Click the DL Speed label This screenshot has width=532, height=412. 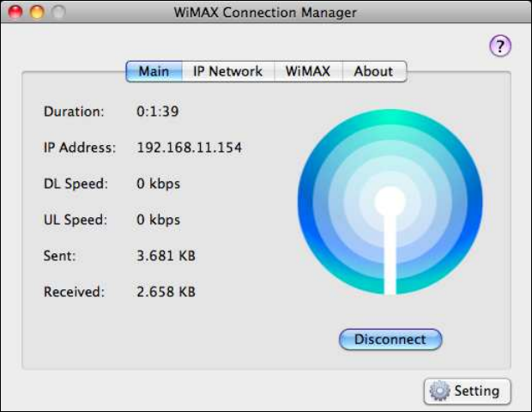(76, 184)
